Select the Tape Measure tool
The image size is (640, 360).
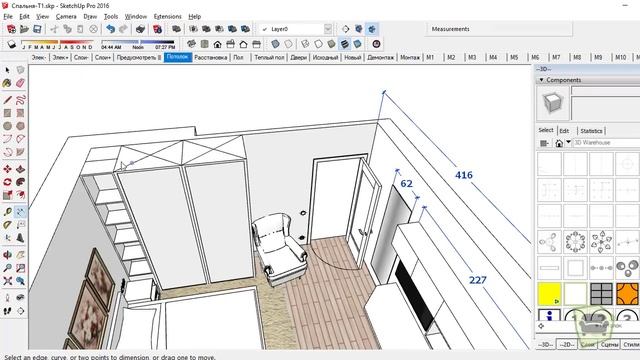point(7,211)
